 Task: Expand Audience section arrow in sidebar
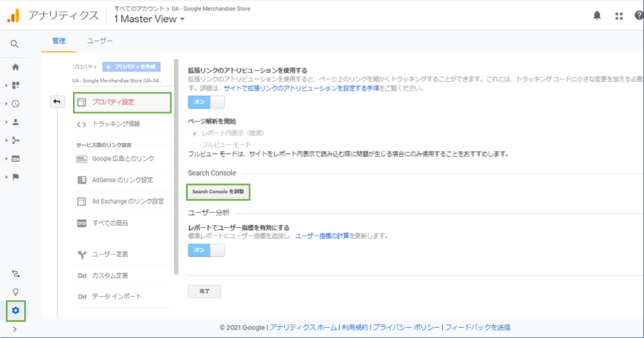(x=6, y=122)
